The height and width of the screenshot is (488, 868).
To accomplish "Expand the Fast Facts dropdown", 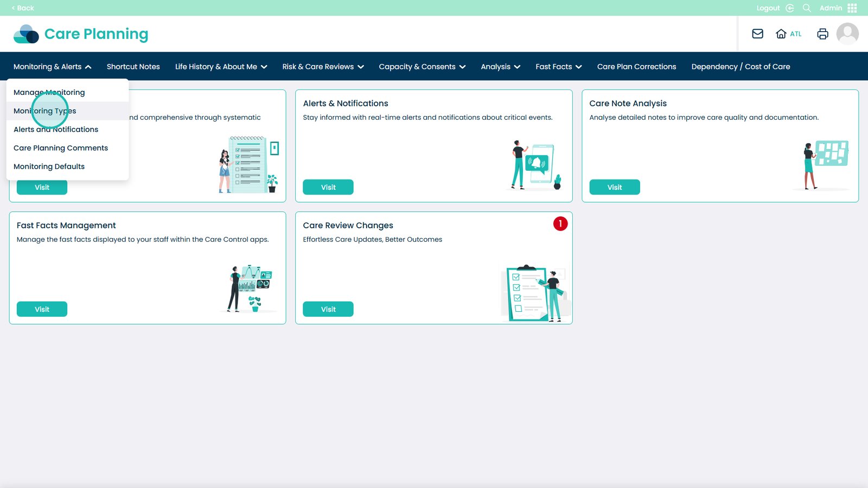I will (558, 67).
